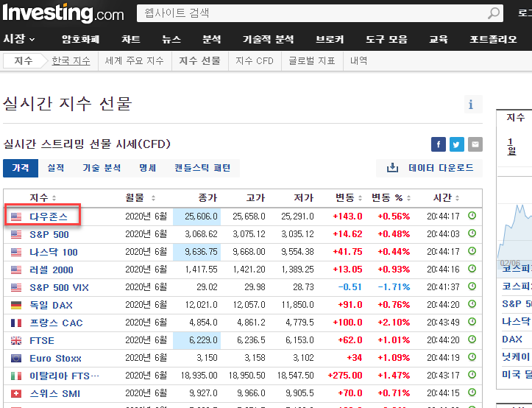Click the clock icon in FTSE row

coord(472,340)
